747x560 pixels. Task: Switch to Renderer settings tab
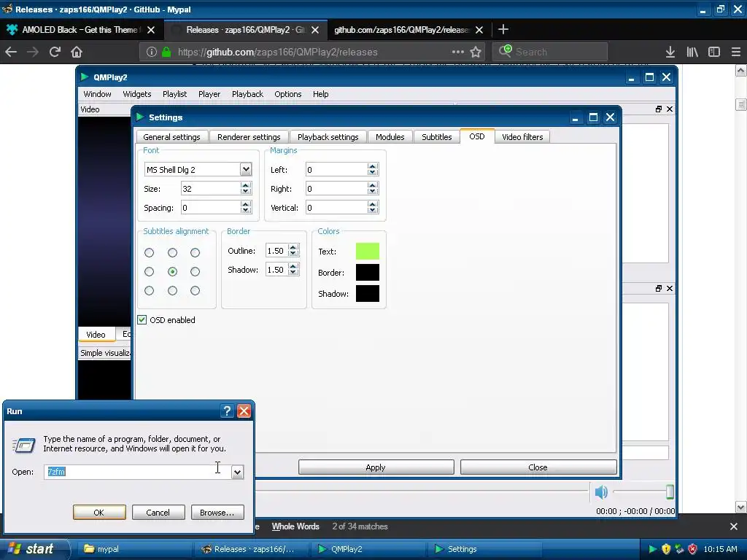(249, 136)
